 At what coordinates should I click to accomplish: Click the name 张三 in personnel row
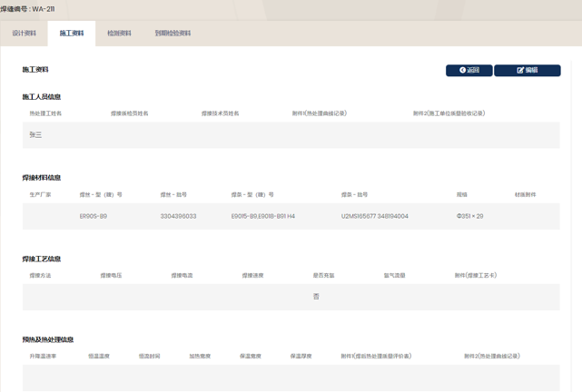[35, 135]
